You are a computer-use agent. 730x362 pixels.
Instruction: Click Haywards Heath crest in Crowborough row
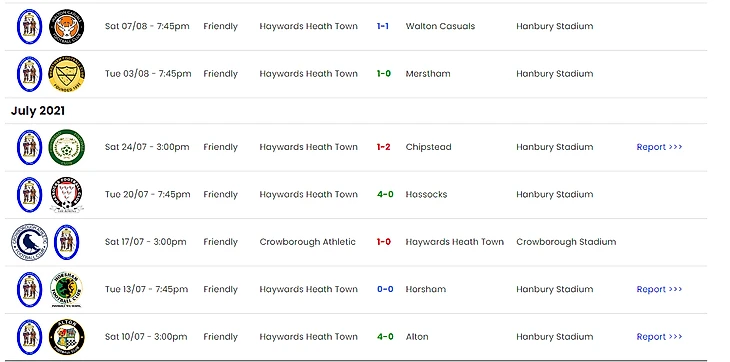[67, 242]
